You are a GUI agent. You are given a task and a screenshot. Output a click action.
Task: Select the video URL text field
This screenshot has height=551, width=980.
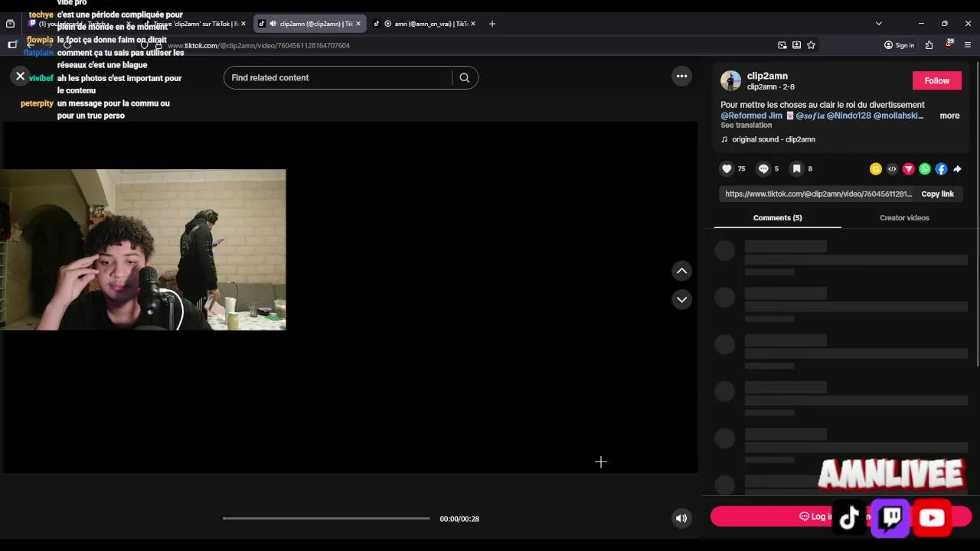point(818,194)
